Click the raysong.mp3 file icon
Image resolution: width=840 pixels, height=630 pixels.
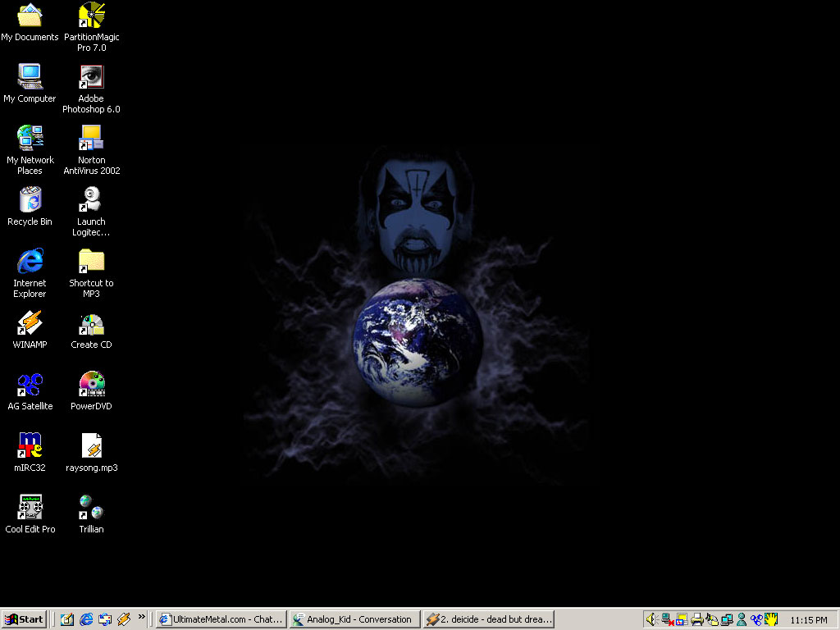point(92,453)
